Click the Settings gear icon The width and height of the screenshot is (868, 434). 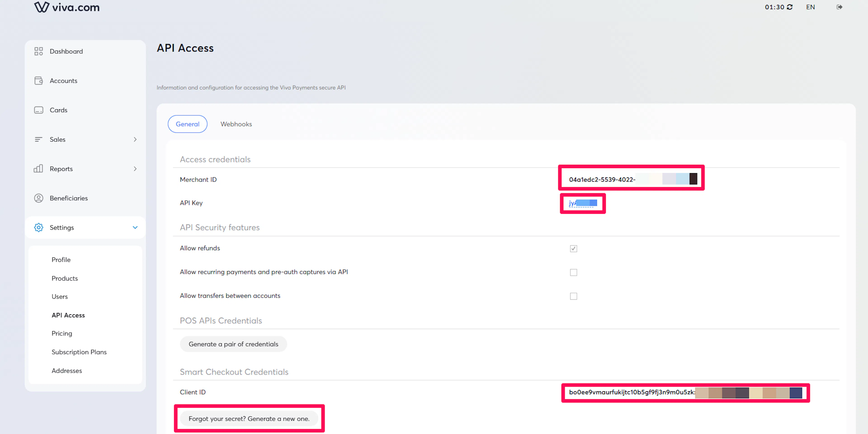pos(38,227)
